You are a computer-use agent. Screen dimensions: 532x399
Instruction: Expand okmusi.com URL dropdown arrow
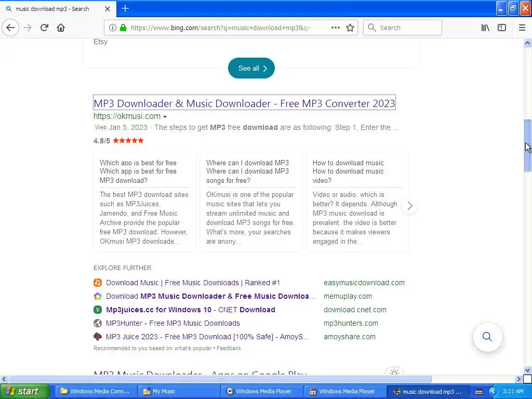[x=165, y=116]
